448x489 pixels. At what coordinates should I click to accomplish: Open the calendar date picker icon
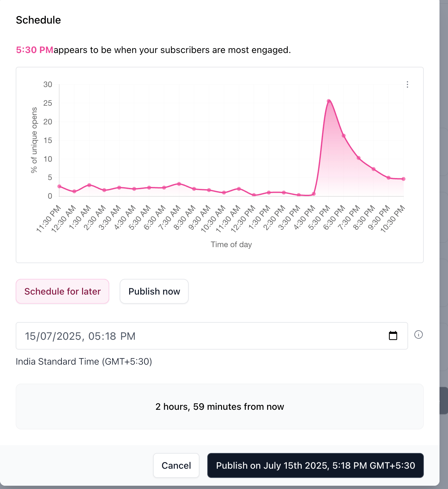pos(393,335)
